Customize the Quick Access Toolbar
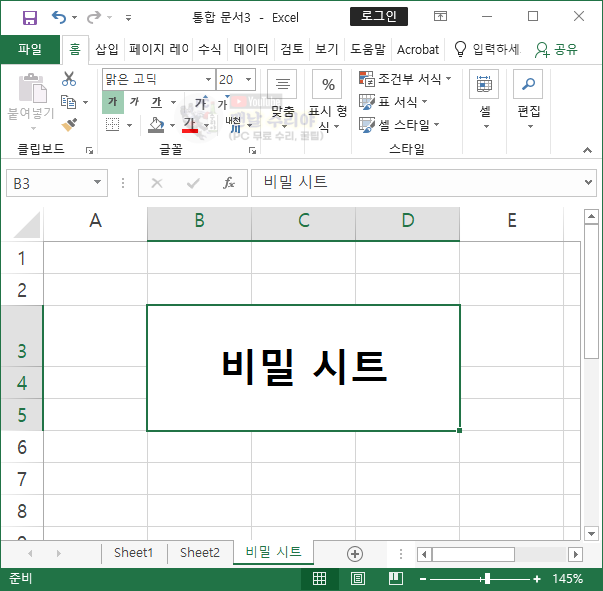The image size is (603, 591). pyautogui.click(x=128, y=18)
